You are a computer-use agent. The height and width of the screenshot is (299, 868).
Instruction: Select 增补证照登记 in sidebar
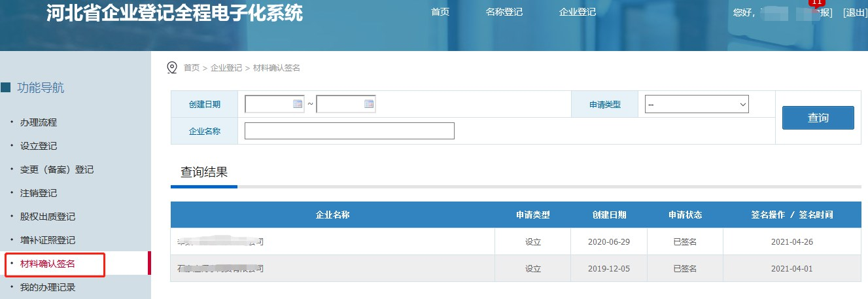[x=47, y=240]
